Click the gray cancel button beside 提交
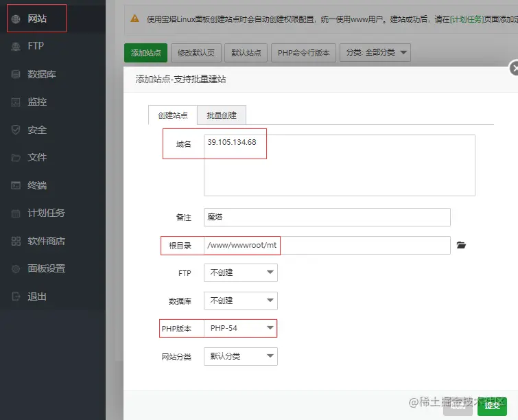Screen dimensions: 518x420 point(458,407)
